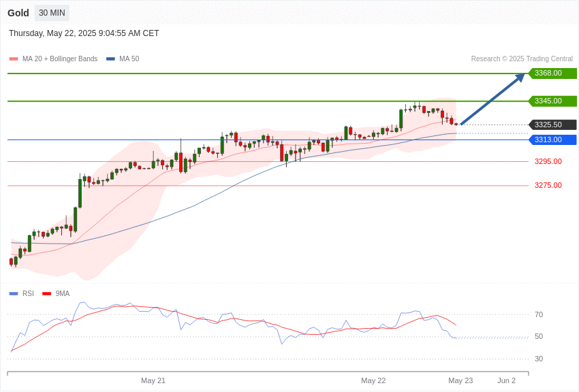This screenshot has width=579, height=392.
Task: Click the May 23 date axis label
Action: [460, 380]
